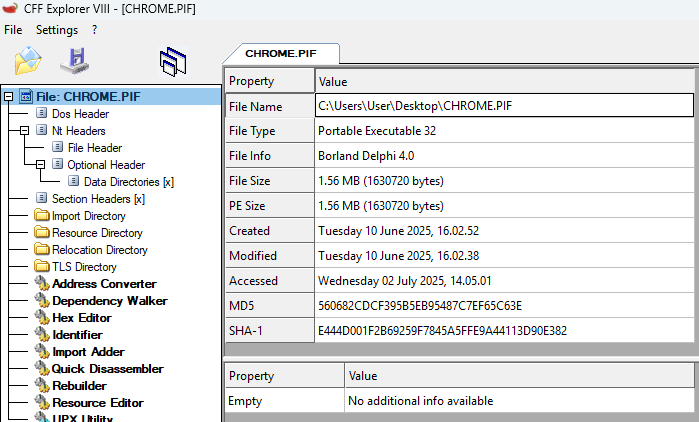Click the Identifier gear icon
This screenshot has width=699, height=422.
(x=42, y=334)
